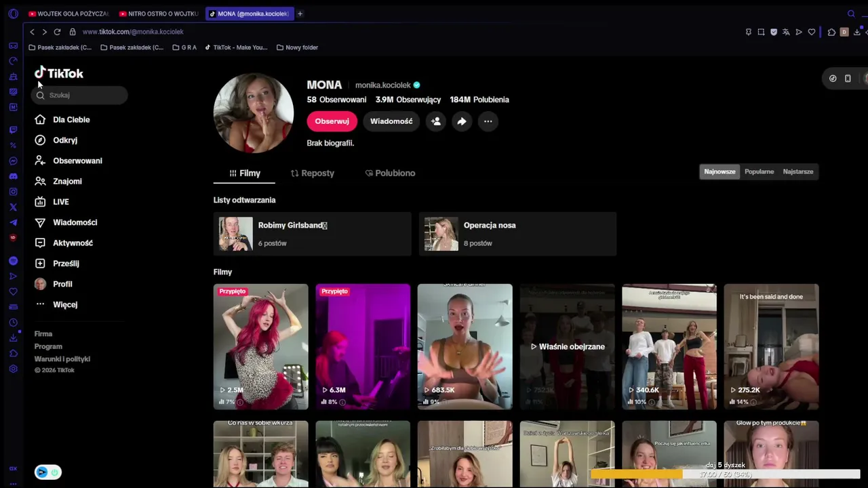Open the Reposty profile tab
This screenshot has height=488, width=868.
312,173
